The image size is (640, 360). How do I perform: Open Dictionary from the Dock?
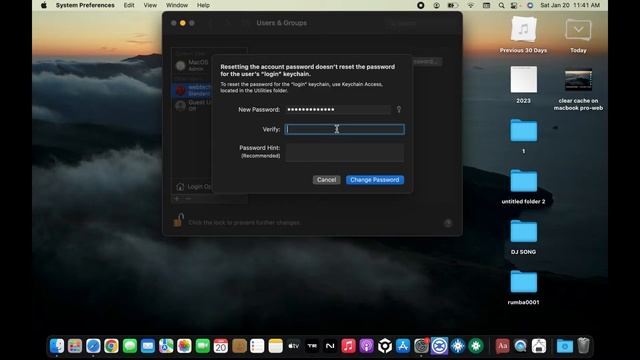coord(502,346)
